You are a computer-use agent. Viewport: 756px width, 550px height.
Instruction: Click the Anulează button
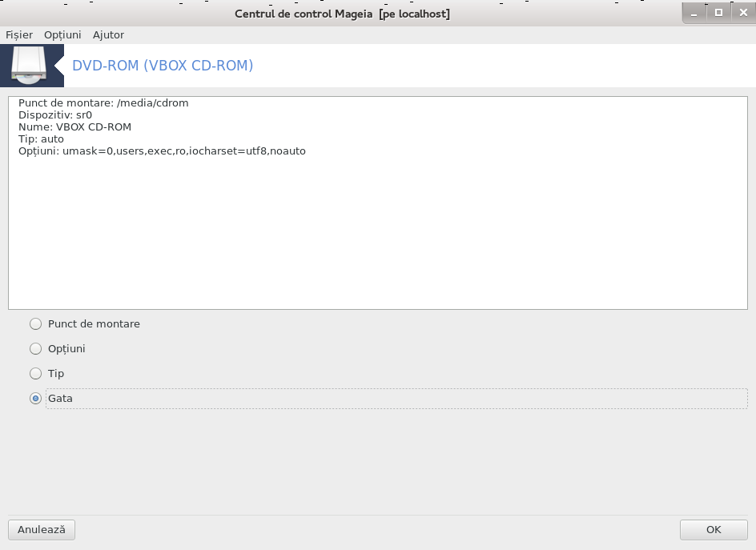point(42,530)
